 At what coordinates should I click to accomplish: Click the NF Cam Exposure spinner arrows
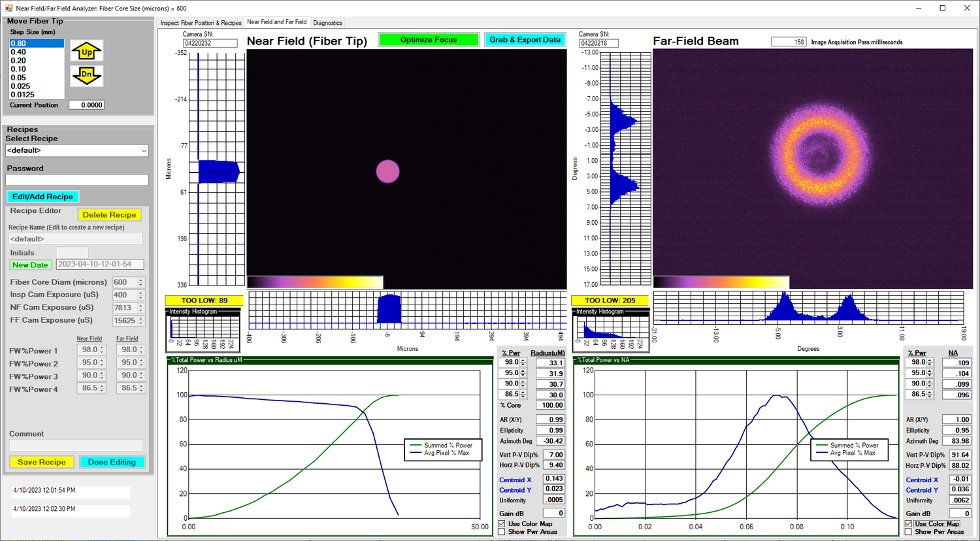coord(140,308)
